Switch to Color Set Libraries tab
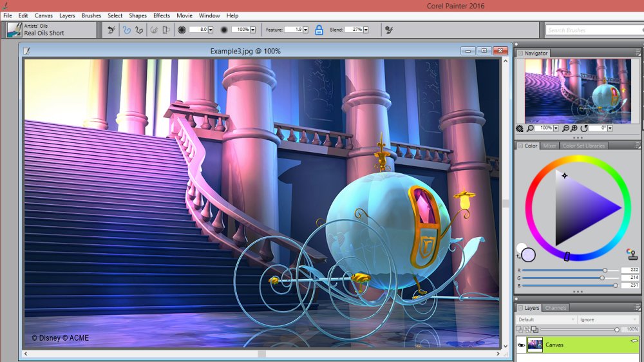644x362 pixels. [583, 146]
